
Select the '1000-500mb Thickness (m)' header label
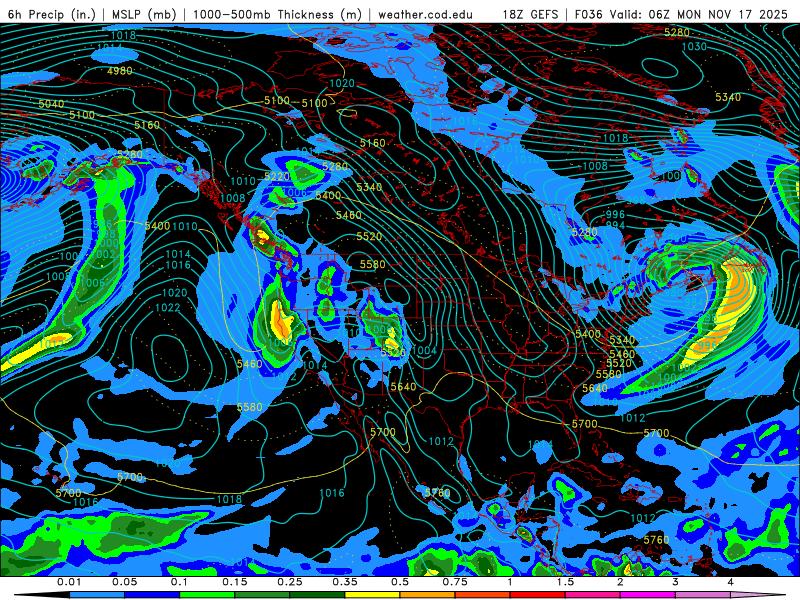(x=277, y=14)
